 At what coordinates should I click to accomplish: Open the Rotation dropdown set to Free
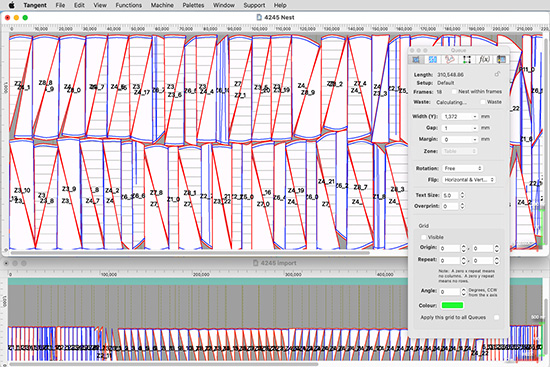[462, 168]
